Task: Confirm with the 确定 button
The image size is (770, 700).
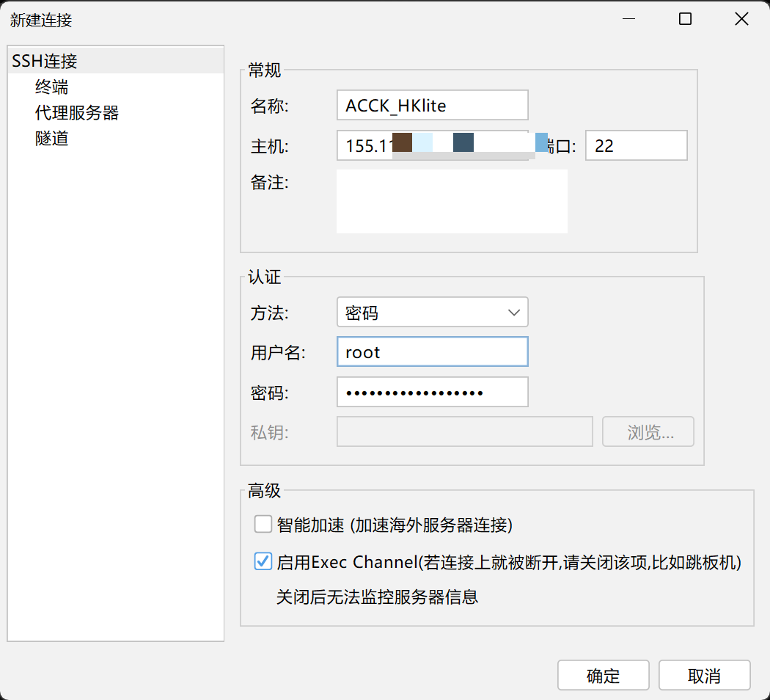Action: coord(603,676)
